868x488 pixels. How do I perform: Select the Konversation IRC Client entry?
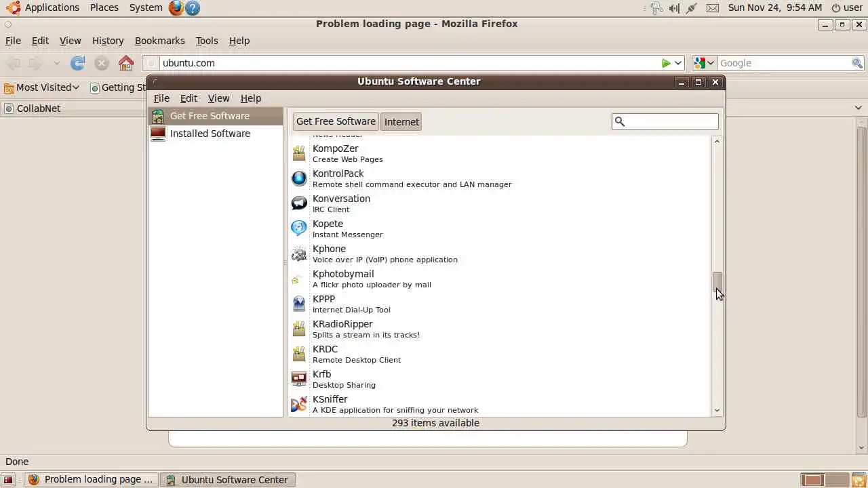tap(500, 203)
